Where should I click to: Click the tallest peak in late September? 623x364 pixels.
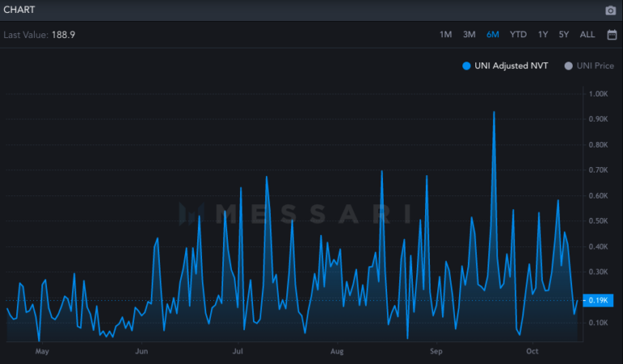point(494,113)
